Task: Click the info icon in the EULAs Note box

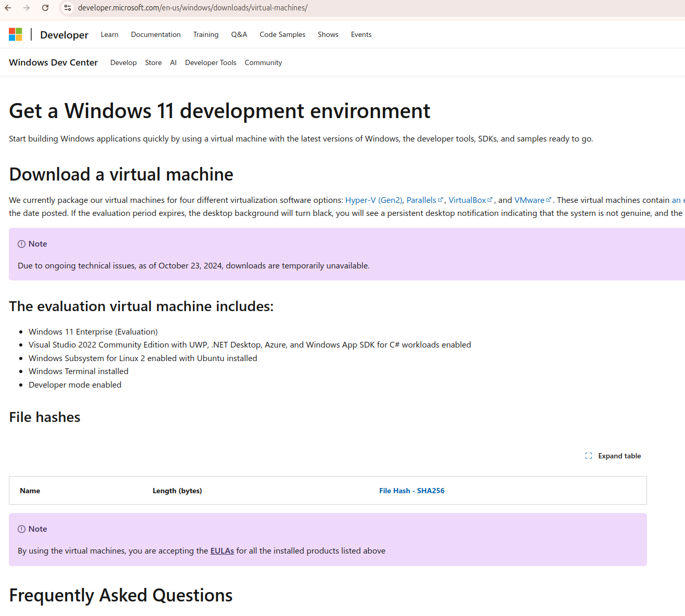Action: (21, 529)
